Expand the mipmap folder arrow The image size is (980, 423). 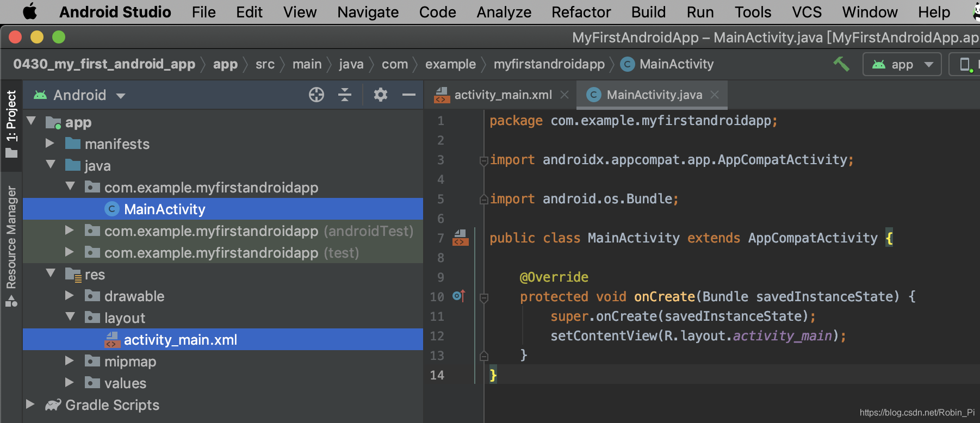[70, 361]
